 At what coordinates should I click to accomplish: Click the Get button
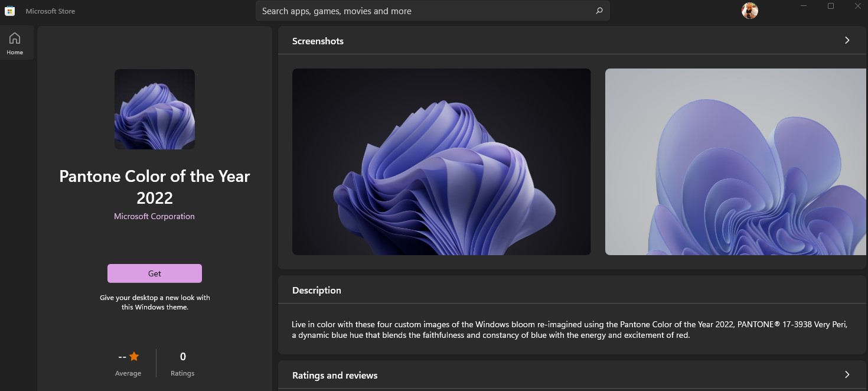155,273
